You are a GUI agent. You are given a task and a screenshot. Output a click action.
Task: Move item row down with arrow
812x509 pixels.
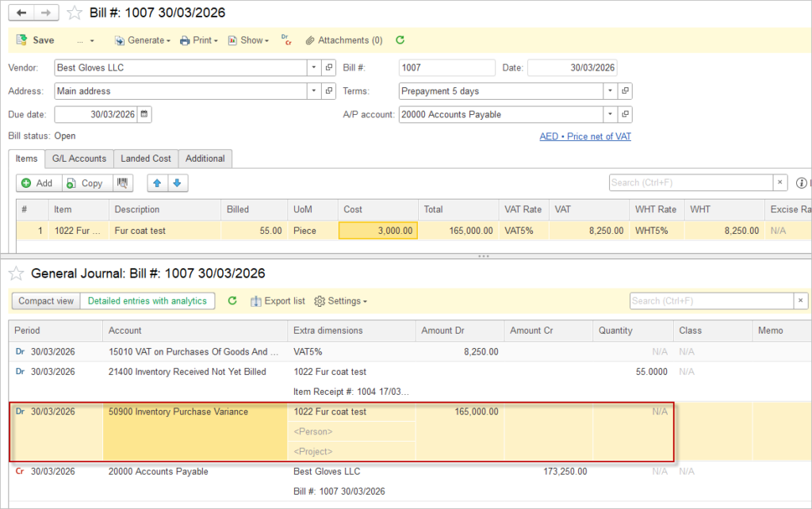176,183
